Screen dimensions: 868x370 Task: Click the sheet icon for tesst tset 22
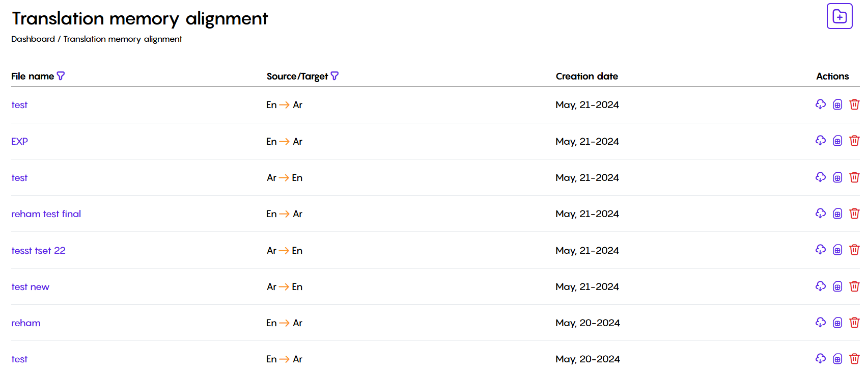coord(837,250)
